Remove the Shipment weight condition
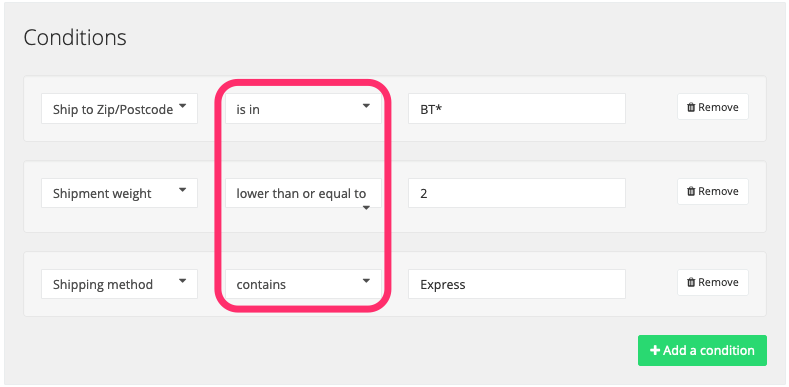 pyautogui.click(x=713, y=191)
